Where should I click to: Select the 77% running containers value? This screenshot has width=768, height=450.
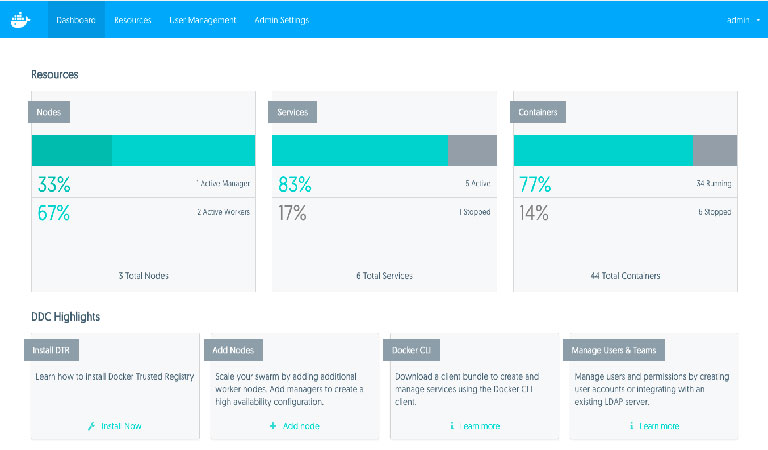tap(535, 185)
